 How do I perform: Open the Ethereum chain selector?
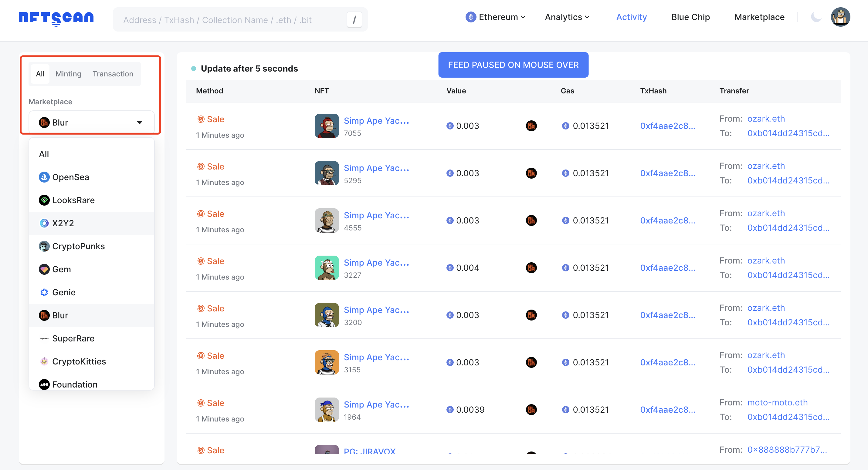coord(495,17)
